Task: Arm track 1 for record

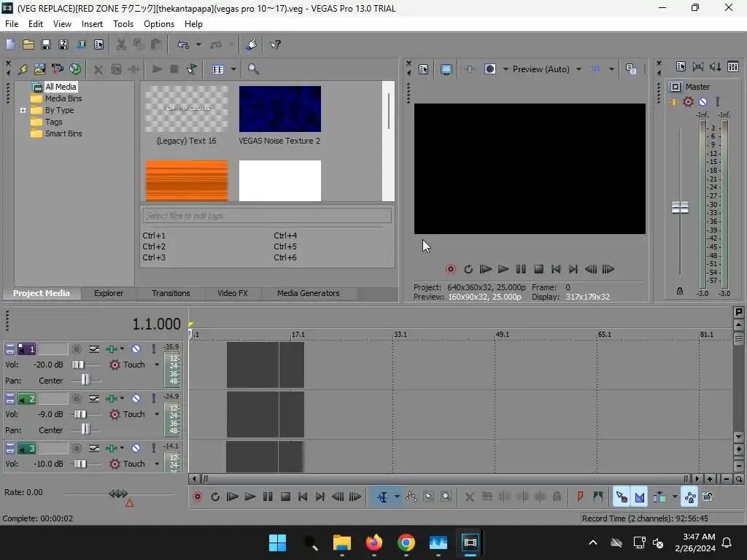Action: click(76, 349)
